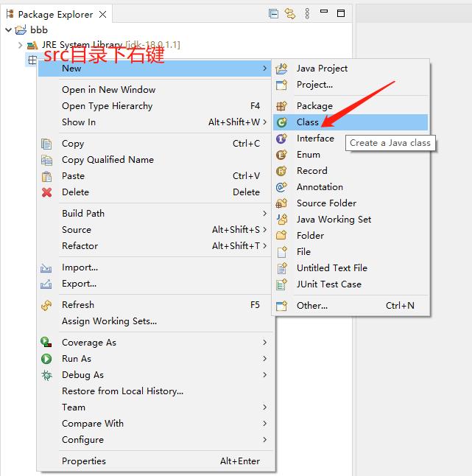The height and width of the screenshot is (476, 472).
Task: Close the Package Explorer tab
Action: tap(103, 14)
